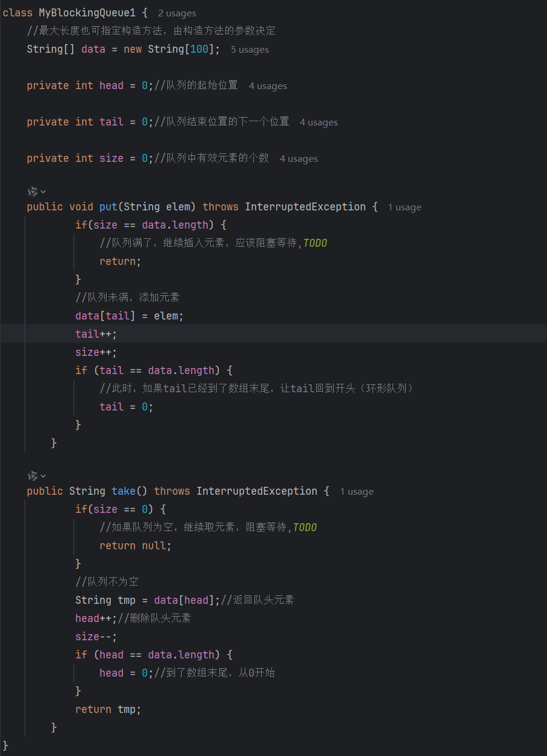Open the '1 usage' hint for take method

click(357, 491)
